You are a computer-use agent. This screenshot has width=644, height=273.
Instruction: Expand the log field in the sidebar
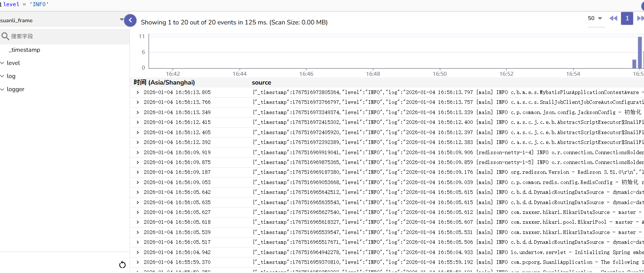(3, 76)
